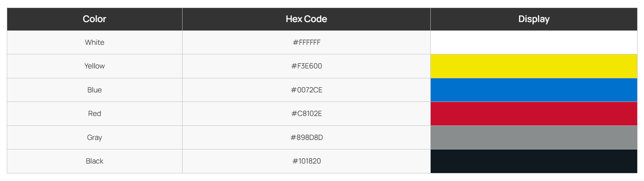Click the red color display swatch
The image size is (644, 181).
pos(534,114)
